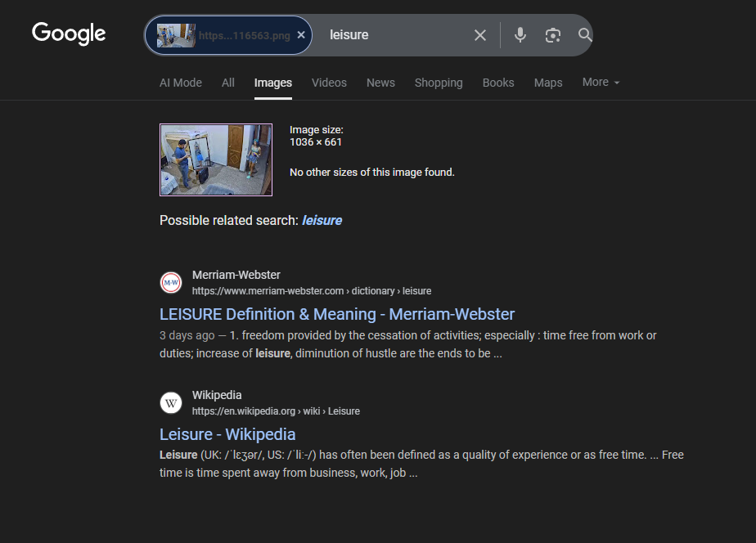Viewport: 756px width, 543px height.
Task: Open the News tab
Action: 380,83
